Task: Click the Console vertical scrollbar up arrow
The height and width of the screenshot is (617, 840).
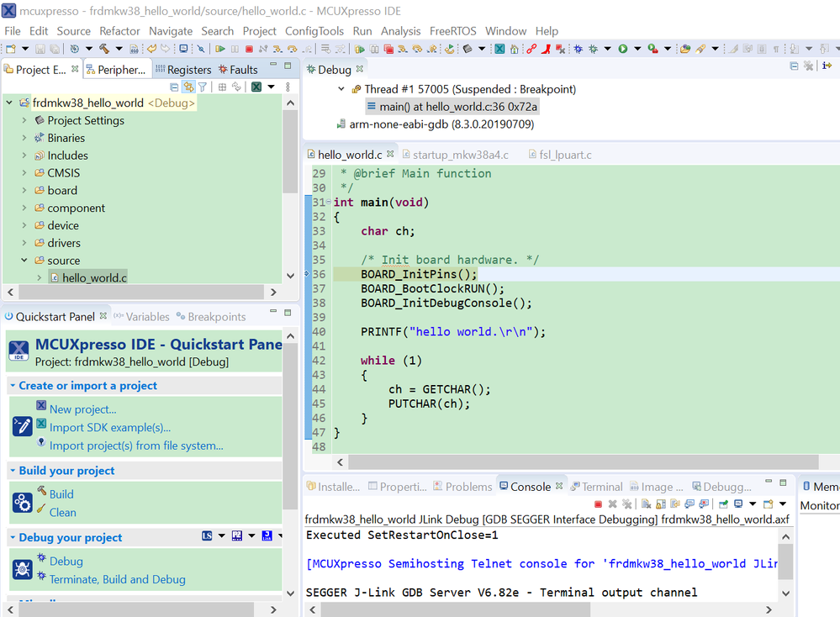Action: click(785, 536)
